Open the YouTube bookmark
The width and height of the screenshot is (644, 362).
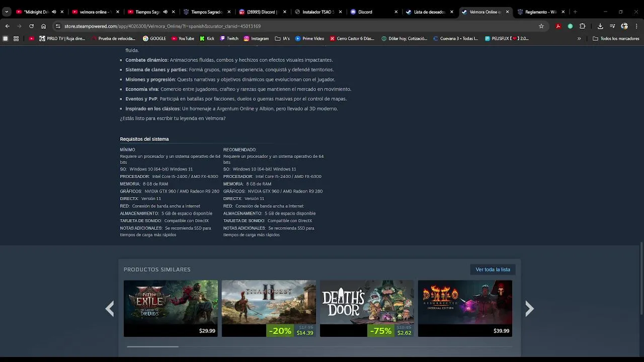point(183,38)
